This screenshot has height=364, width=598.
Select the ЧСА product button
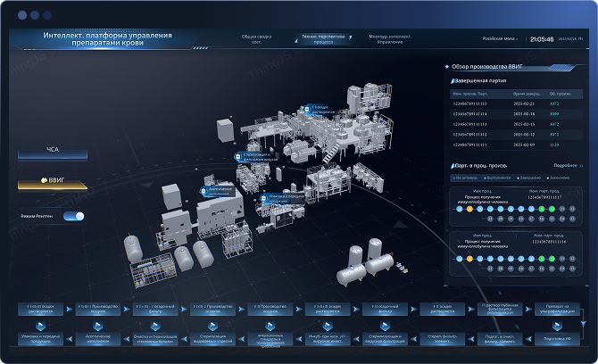53,153
